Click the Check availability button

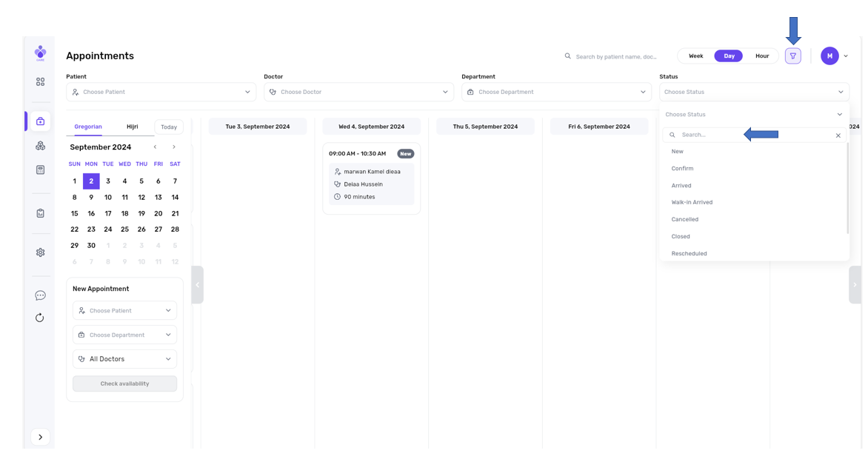tap(124, 383)
